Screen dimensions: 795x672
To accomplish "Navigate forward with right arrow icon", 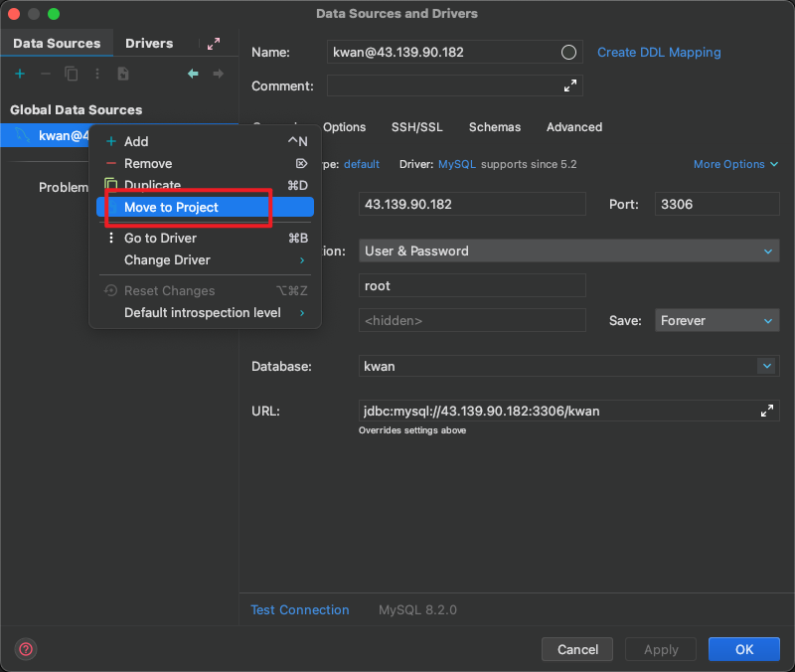I will pos(218,74).
